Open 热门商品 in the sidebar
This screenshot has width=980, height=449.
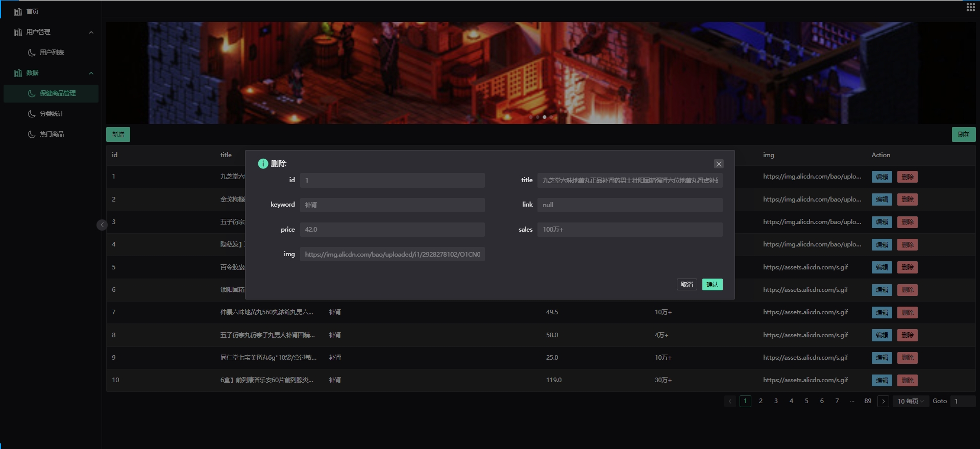[x=51, y=134]
